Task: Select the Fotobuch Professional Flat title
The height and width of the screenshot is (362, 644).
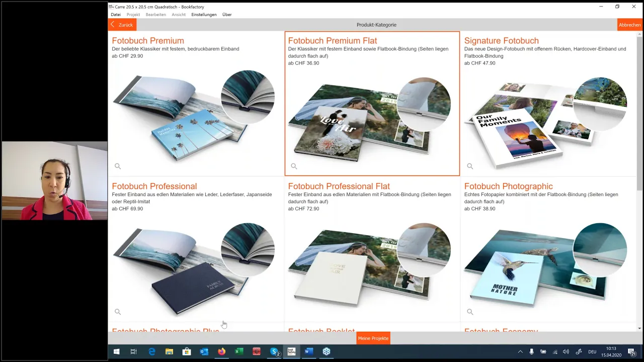Action: 339,187
